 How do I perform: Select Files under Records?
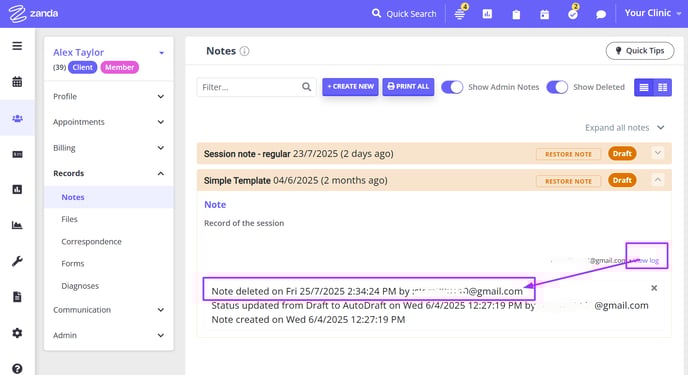(x=69, y=219)
